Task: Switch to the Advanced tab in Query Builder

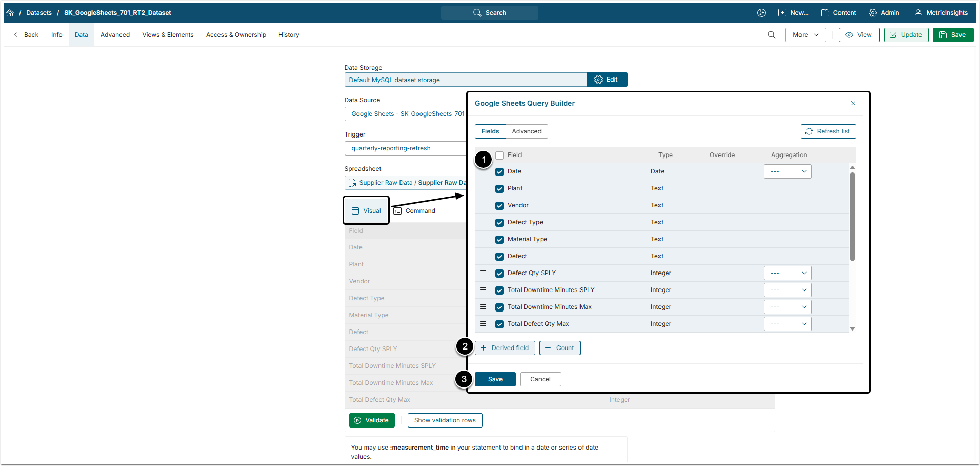Action: pos(526,131)
